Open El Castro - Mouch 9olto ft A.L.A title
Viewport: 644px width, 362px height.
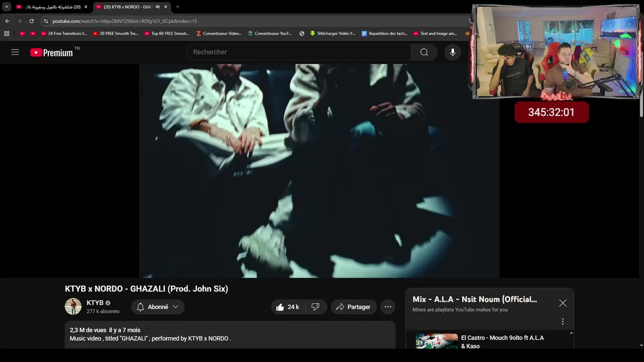click(x=502, y=342)
